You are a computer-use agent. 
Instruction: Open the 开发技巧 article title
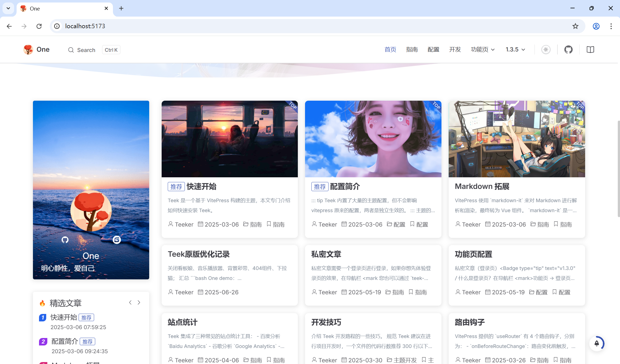click(326, 322)
